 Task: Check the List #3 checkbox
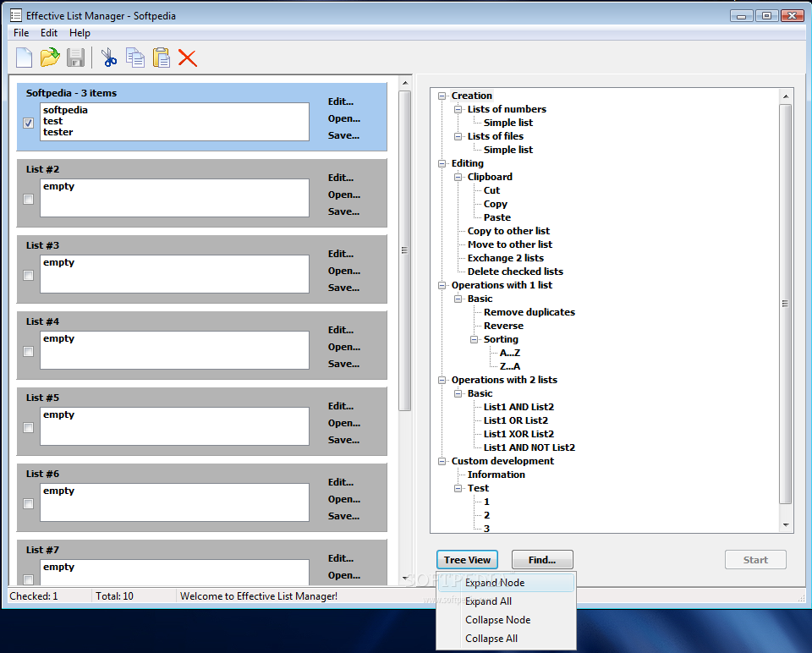[x=29, y=275]
